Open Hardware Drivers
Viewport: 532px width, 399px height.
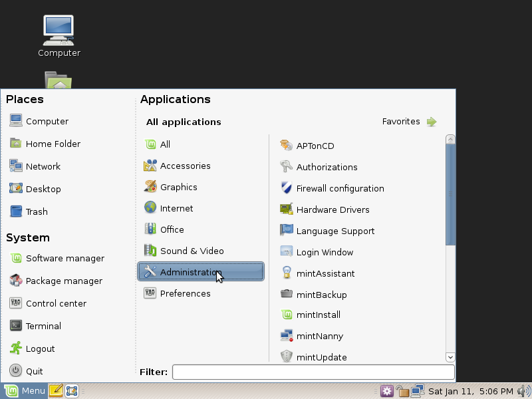[x=325, y=209]
